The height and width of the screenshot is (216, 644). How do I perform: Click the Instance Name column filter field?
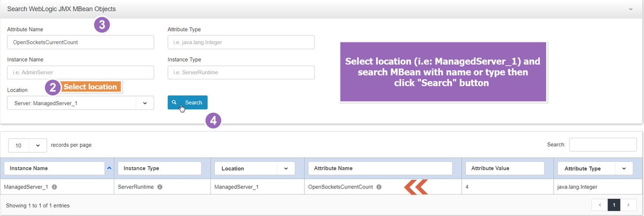click(54, 168)
